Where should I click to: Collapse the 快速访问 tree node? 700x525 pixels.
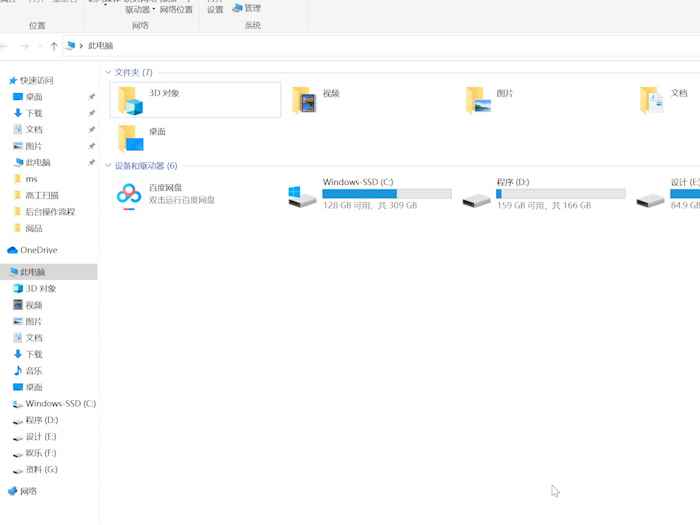[x=5, y=80]
